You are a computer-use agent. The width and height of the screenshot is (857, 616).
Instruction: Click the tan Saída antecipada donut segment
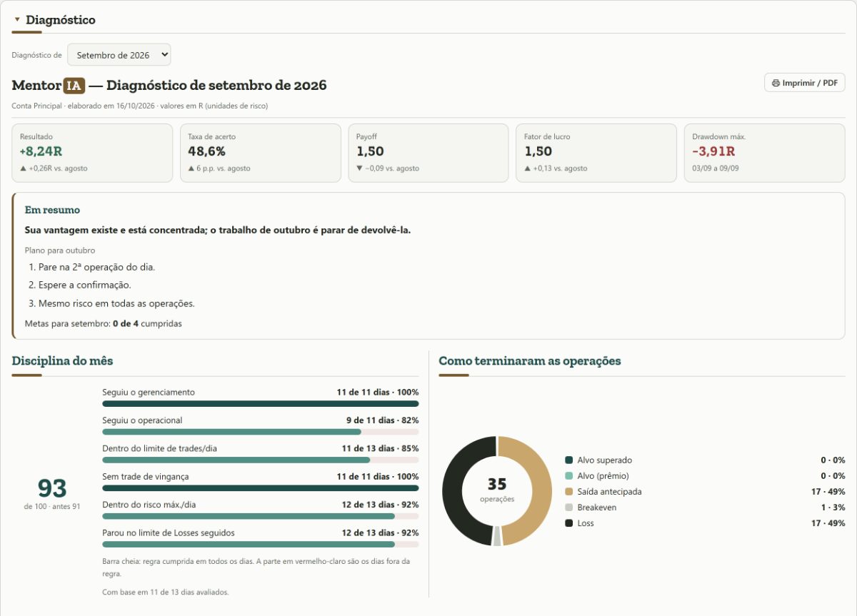pyautogui.click(x=541, y=491)
